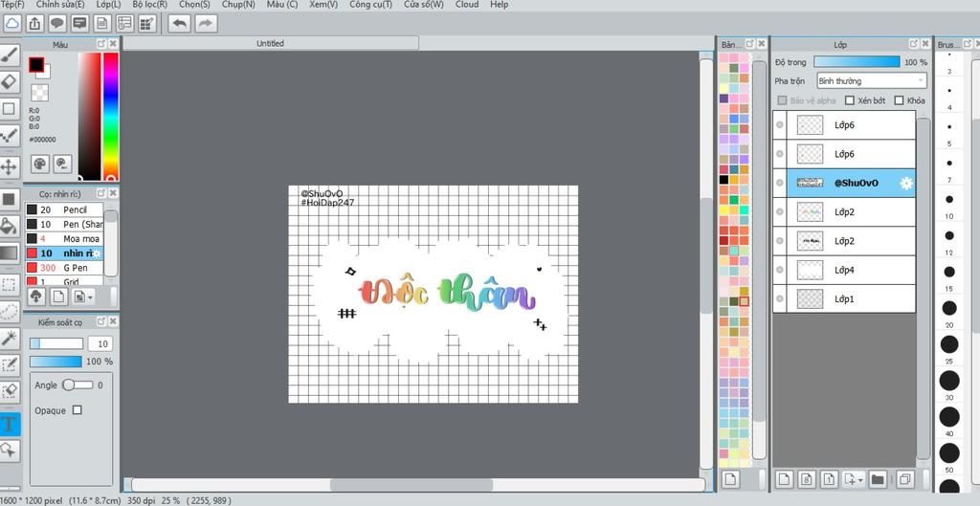Select the Lasso tool
This screenshot has height=506, width=980.
(x=10, y=312)
